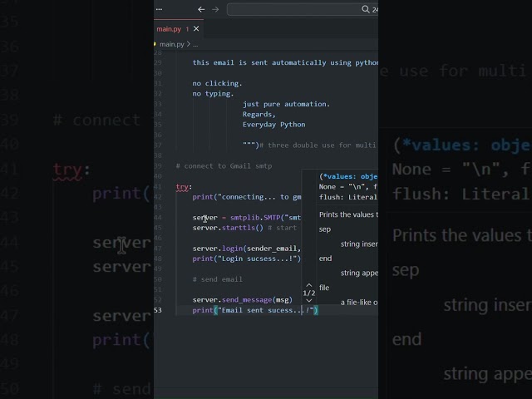Click the server.login(sender_email line
This screenshot has height=399, width=532.
point(247,249)
